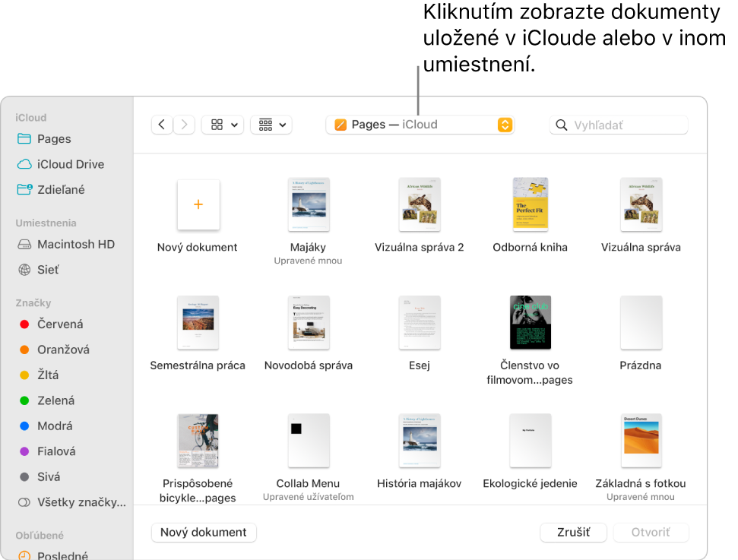This screenshot has width=738, height=560.
Task: Show Všetky značky tags list
Action: coord(72,502)
